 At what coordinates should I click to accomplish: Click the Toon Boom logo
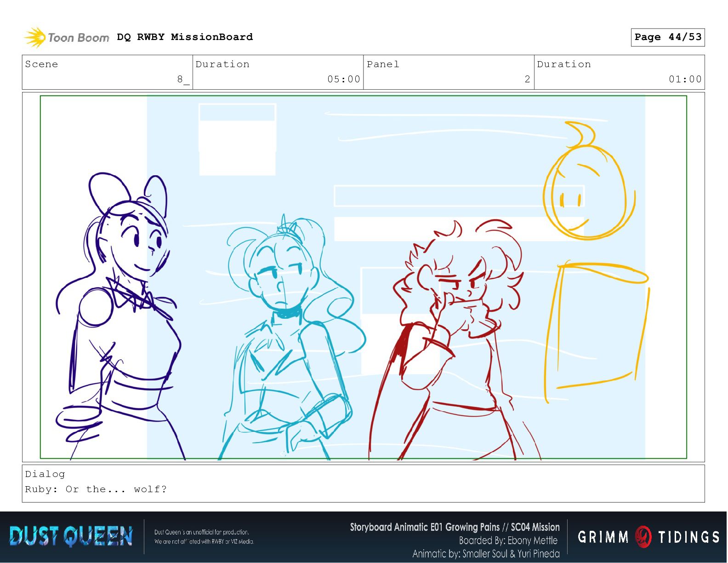(67, 37)
